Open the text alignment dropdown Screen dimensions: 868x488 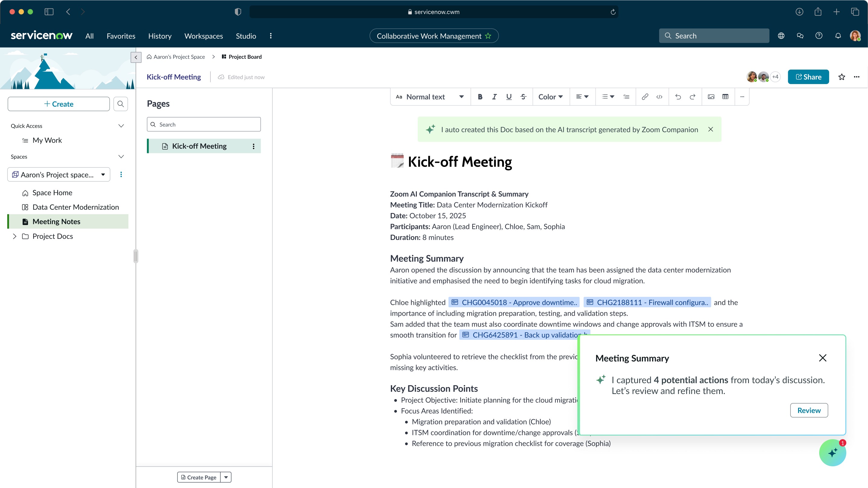tap(582, 97)
